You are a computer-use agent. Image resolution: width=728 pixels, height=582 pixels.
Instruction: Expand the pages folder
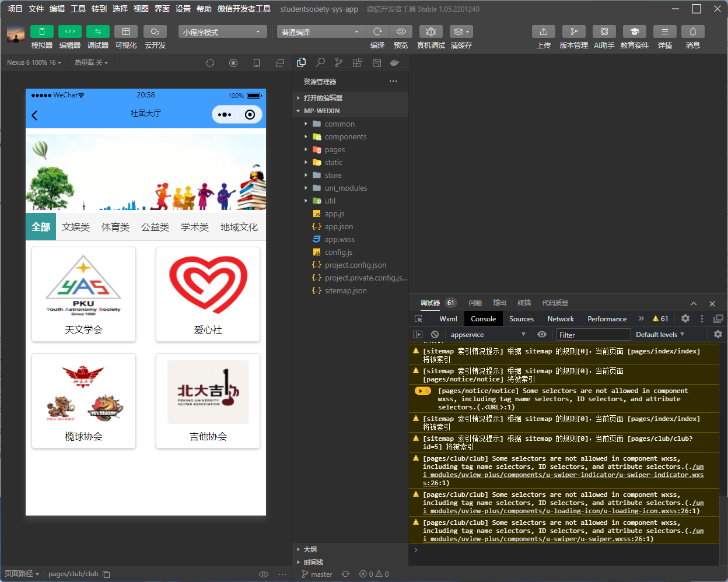[x=350, y=149]
